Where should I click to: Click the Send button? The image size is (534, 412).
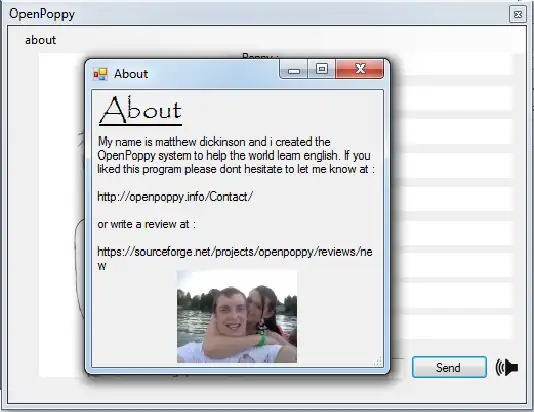(449, 367)
